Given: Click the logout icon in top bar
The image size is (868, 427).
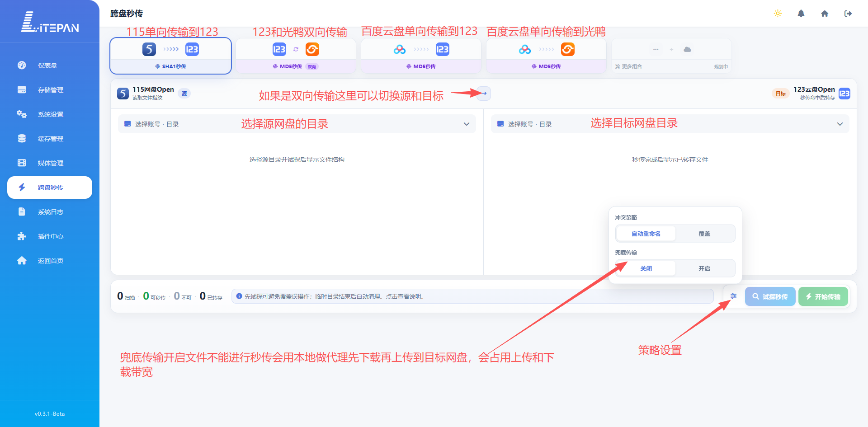Looking at the screenshot, I should click(x=848, y=14).
